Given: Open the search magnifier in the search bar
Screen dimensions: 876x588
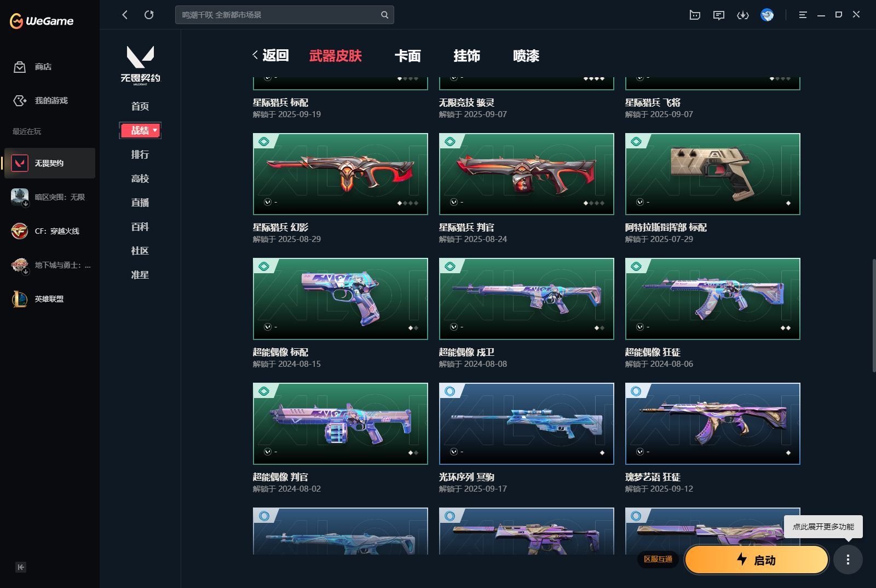Looking at the screenshot, I should click(x=384, y=15).
